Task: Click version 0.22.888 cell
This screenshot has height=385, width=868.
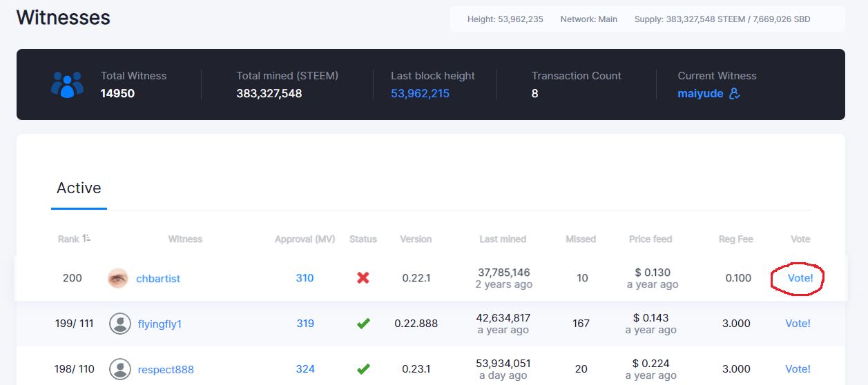Action: pyautogui.click(x=416, y=324)
